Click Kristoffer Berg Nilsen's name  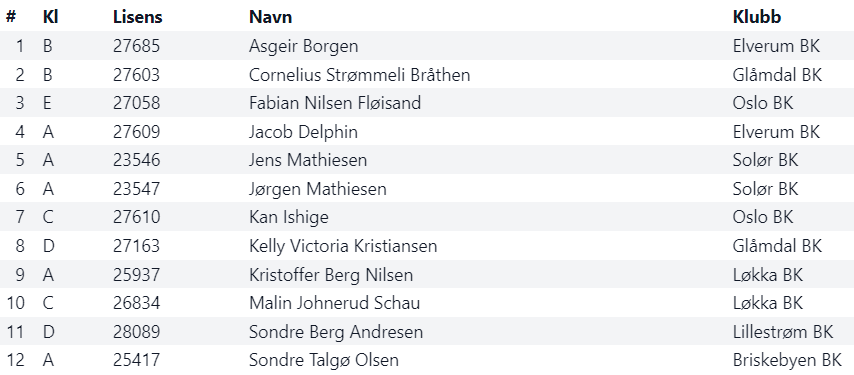click(x=331, y=275)
